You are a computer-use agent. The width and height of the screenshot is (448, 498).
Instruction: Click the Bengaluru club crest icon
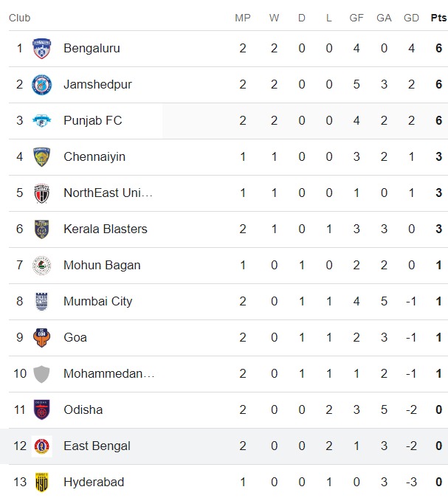[42, 49]
